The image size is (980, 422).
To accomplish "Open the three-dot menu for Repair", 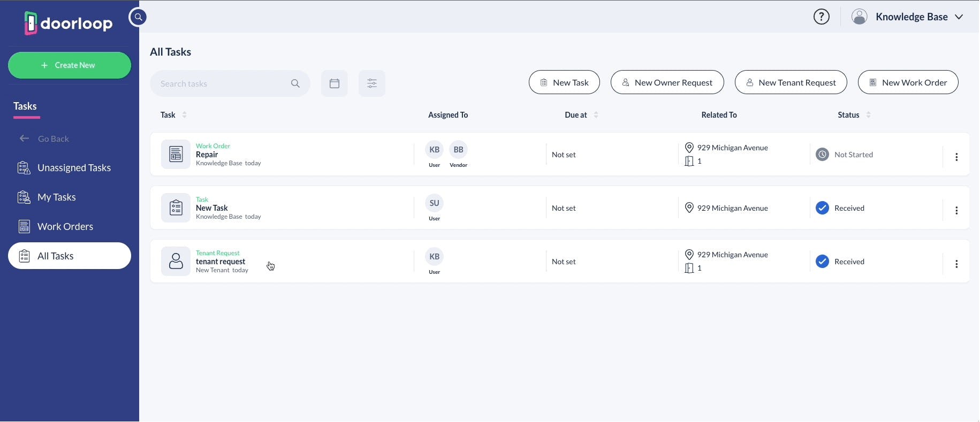I will coord(956,157).
